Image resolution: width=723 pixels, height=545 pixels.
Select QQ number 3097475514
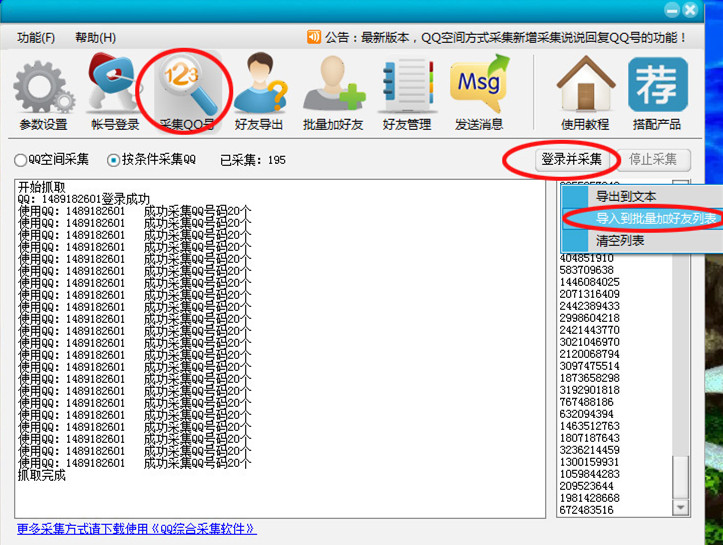tap(589, 366)
